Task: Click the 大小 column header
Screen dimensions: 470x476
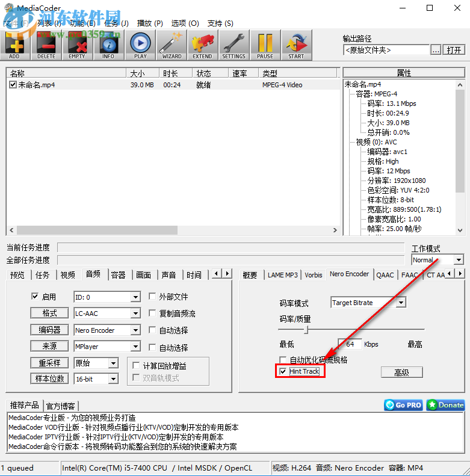Action: coord(143,73)
